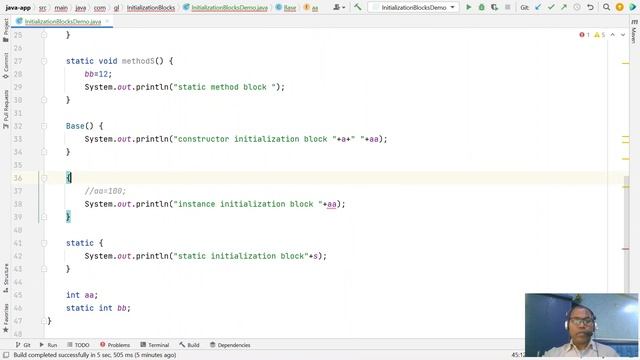Click "Build completed successfully" status message

[x=95, y=355]
